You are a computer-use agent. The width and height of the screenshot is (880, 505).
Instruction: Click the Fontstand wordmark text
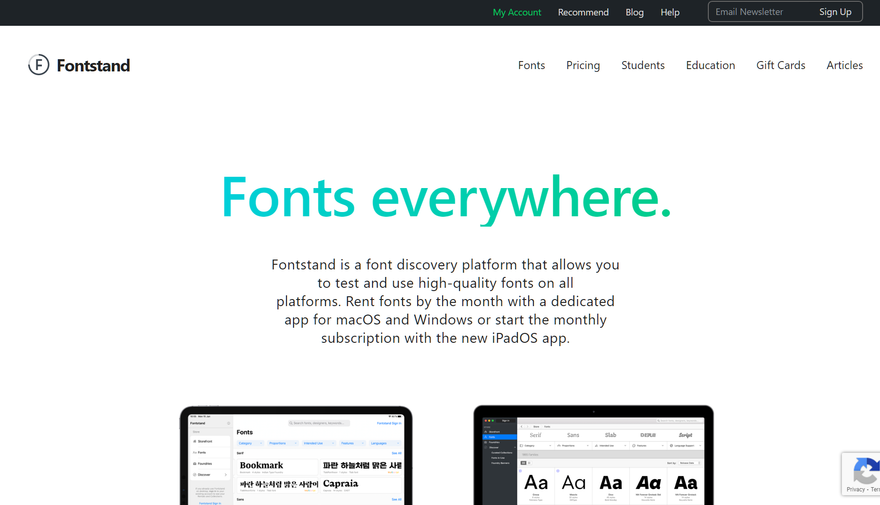tap(93, 66)
